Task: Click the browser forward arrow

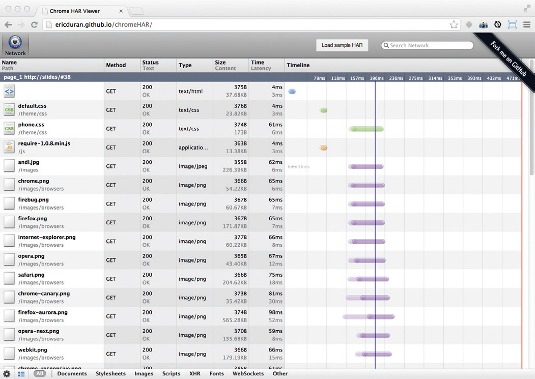Action: click(21, 25)
